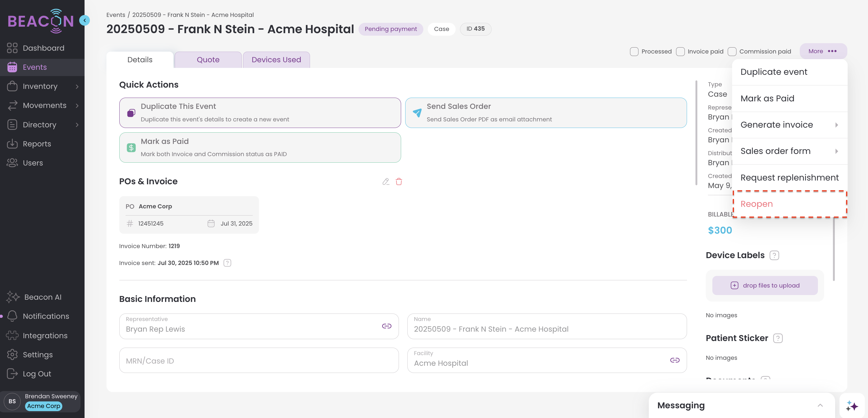Click the red trash icon in POs & Invoice
This screenshot has height=418, width=868.
(x=399, y=181)
